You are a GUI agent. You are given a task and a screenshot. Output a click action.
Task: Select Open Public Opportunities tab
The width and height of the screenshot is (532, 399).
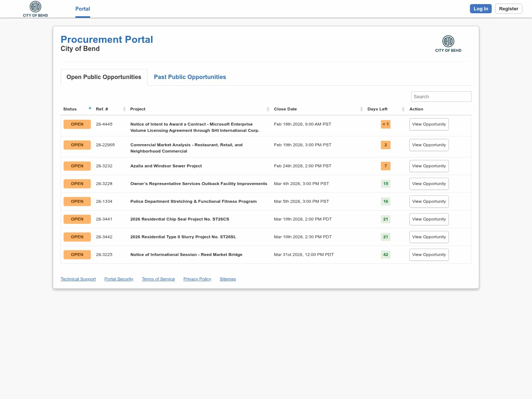point(104,77)
